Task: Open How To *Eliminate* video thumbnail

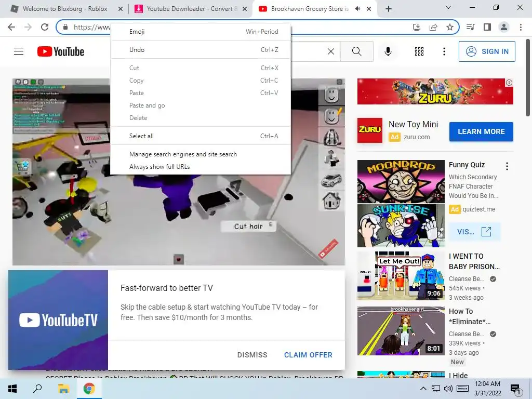Action: point(401,331)
